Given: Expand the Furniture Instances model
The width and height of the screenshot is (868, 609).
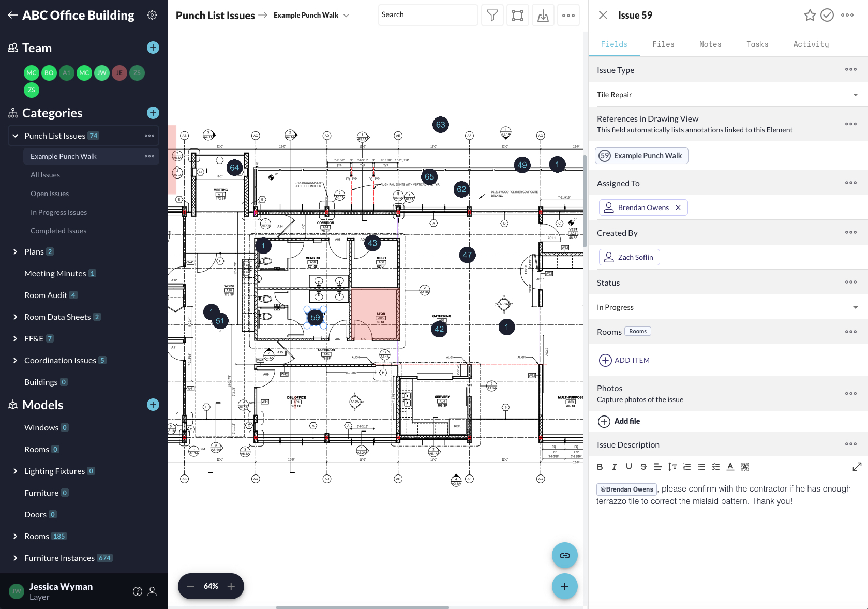Looking at the screenshot, I should click(x=15, y=558).
